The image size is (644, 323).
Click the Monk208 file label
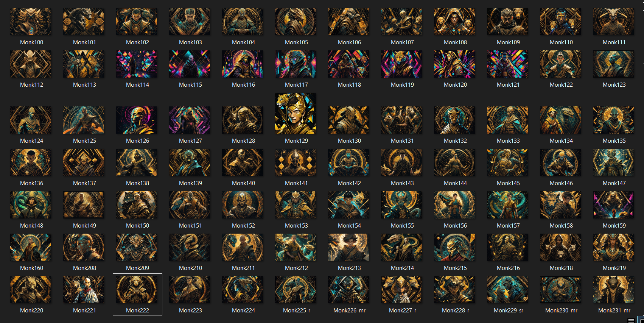pyautogui.click(x=84, y=268)
